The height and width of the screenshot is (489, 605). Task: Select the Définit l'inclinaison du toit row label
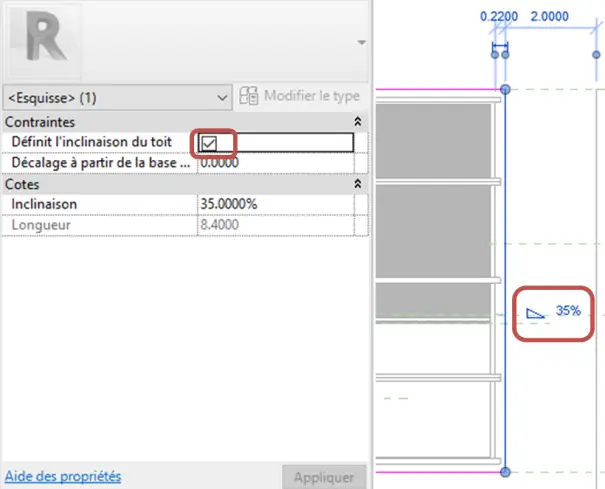pos(91,142)
